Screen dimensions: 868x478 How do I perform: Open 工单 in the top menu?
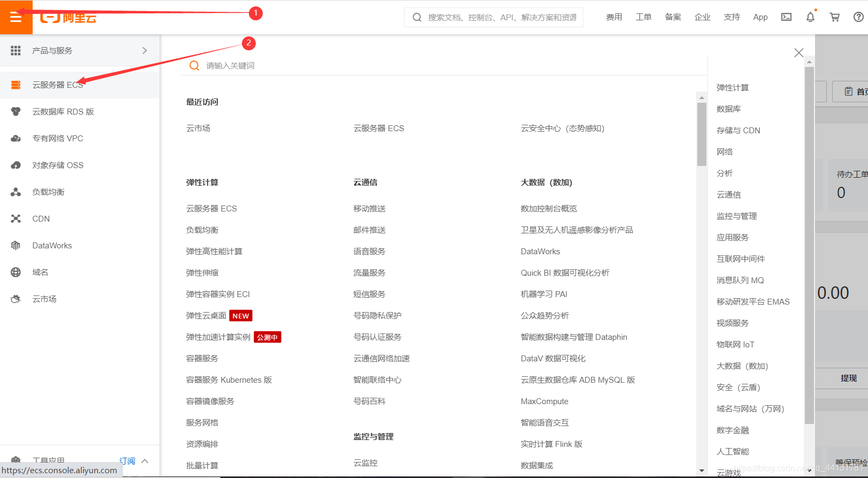pos(643,17)
